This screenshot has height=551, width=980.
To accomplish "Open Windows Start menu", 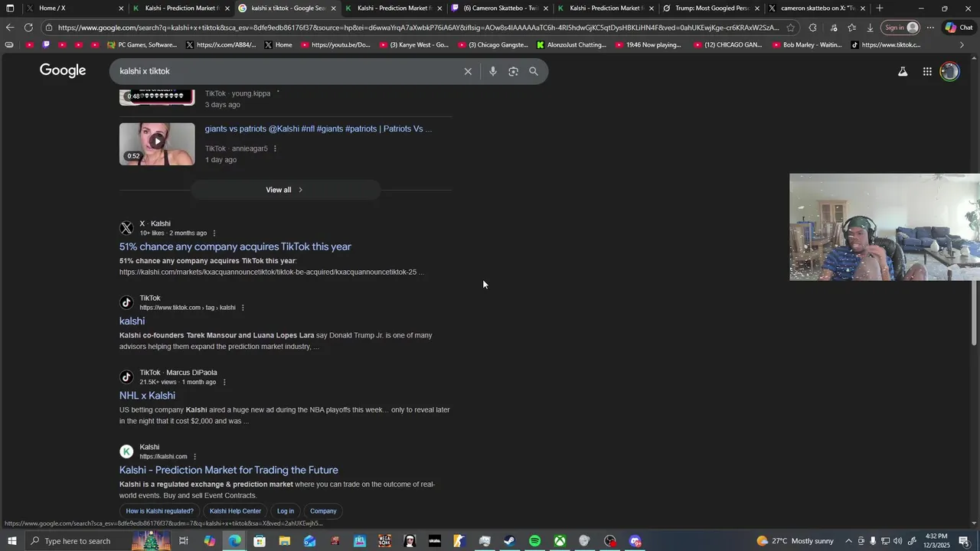I will pyautogui.click(x=11, y=541).
